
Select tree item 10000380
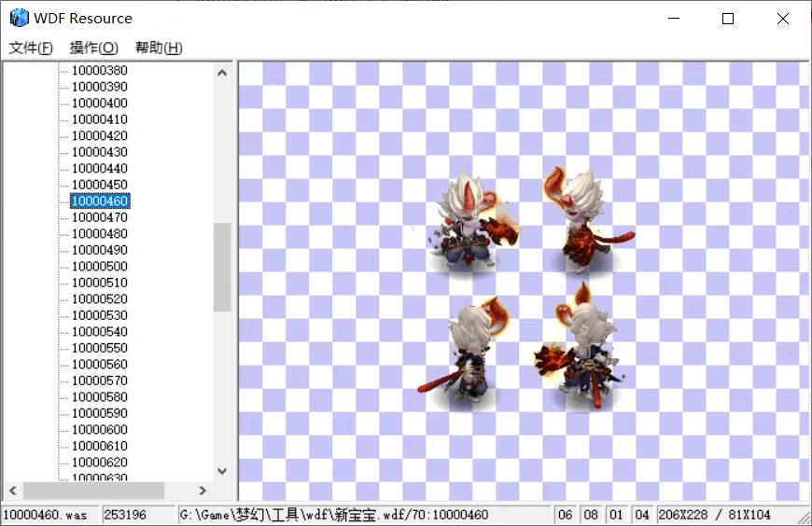coord(100,70)
